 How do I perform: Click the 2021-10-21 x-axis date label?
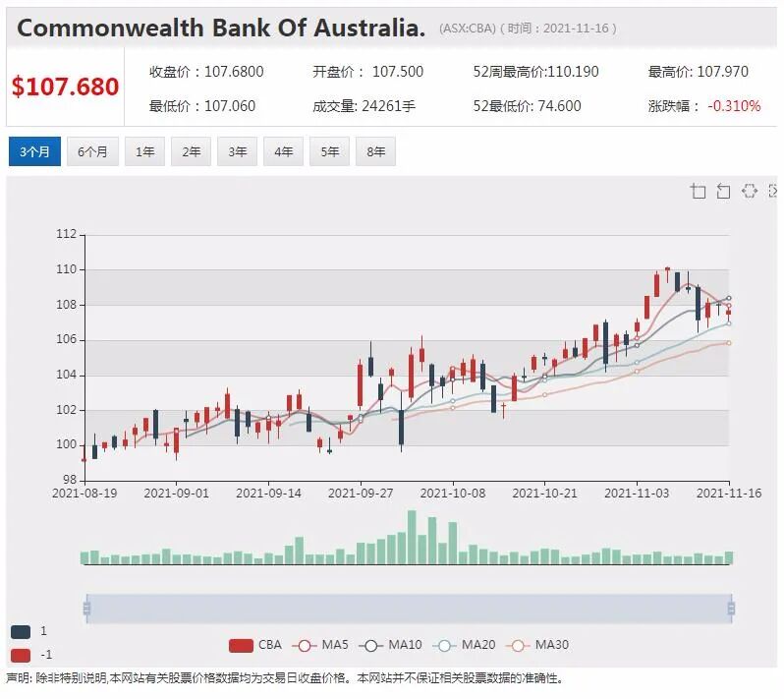click(x=545, y=494)
